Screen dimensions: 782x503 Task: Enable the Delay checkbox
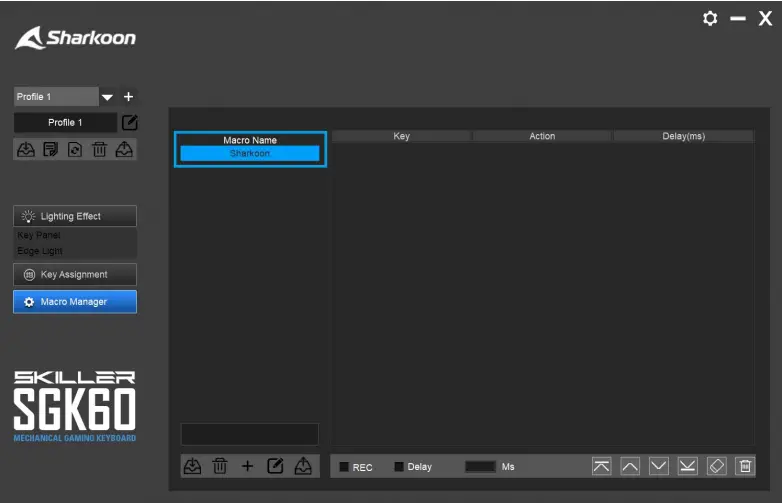398,467
